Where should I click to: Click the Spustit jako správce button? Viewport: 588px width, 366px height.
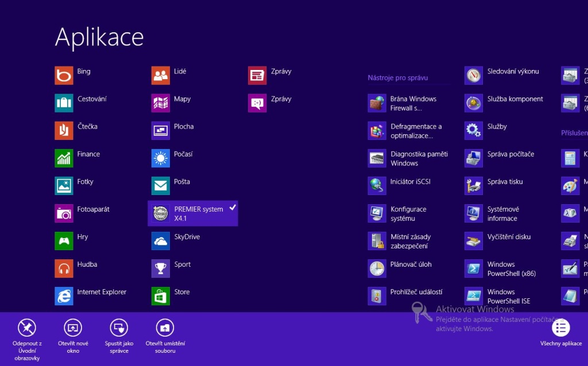tap(119, 336)
